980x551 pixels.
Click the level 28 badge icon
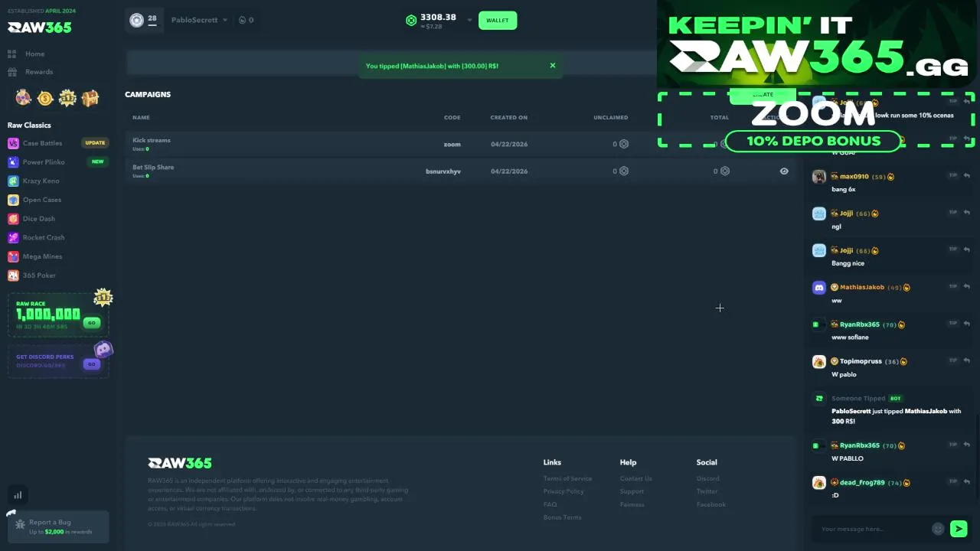pos(136,20)
